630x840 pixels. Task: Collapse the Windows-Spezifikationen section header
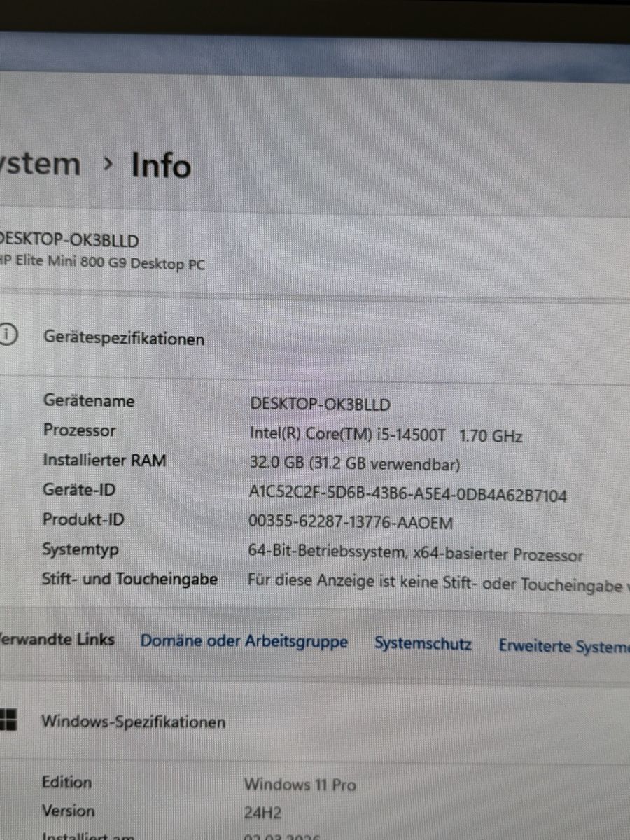point(315,721)
